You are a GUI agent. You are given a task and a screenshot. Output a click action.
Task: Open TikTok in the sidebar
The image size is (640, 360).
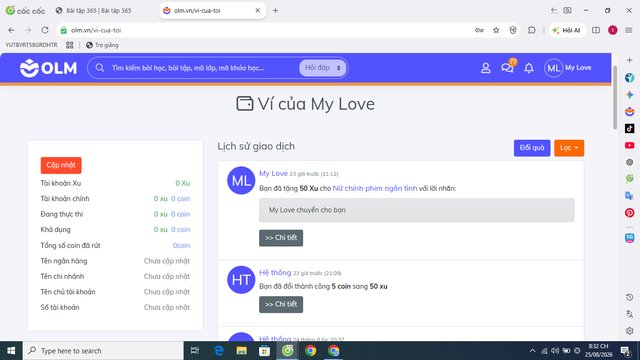[x=629, y=129]
